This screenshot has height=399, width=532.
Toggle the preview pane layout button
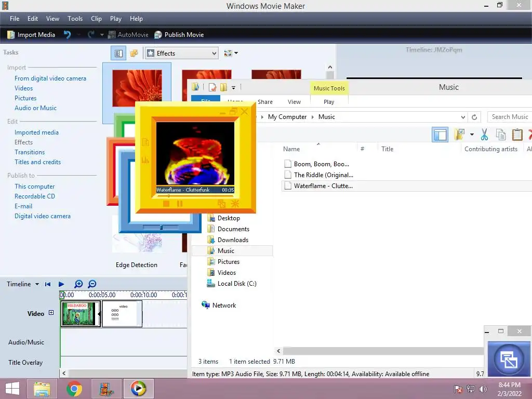(440, 135)
